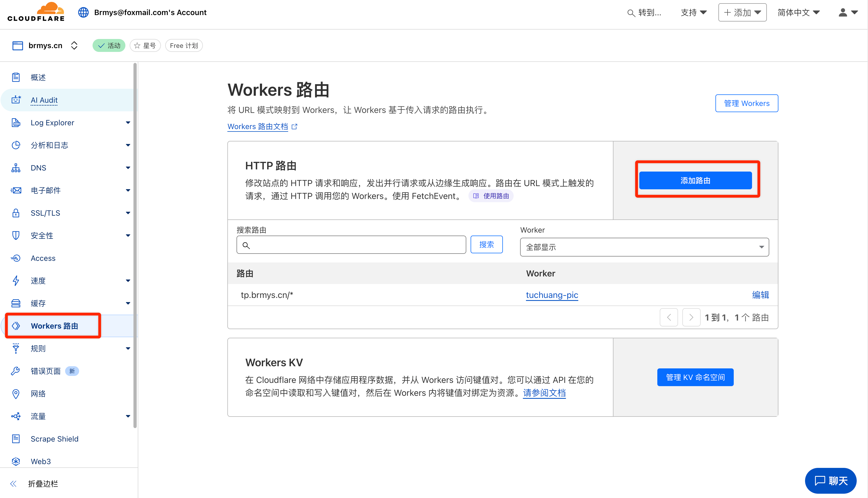Click the Cloudflare logo

coord(36,12)
